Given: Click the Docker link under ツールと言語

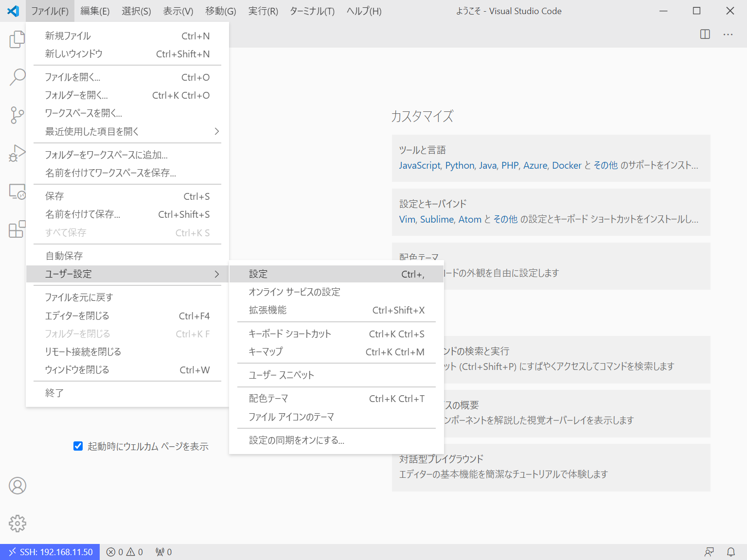Looking at the screenshot, I should pyautogui.click(x=567, y=165).
